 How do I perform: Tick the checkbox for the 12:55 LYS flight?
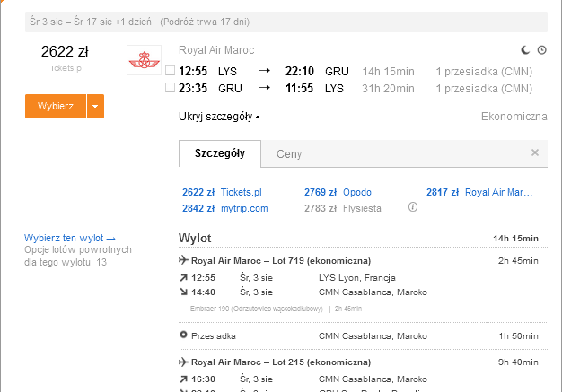(x=170, y=70)
